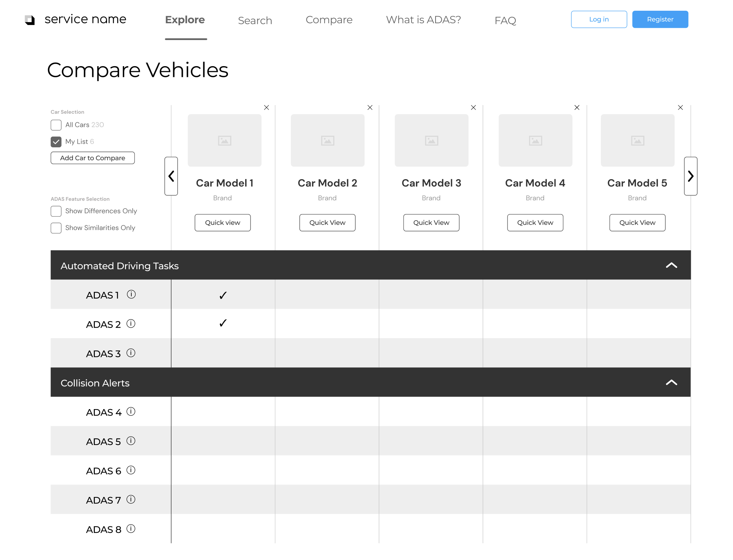Click Car Model 1 image thumbnail

click(x=224, y=140)
